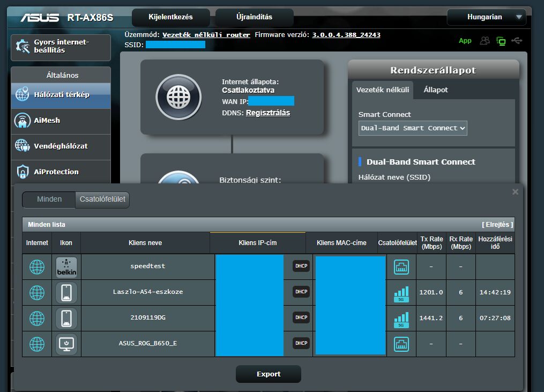Click the large internet globe status icon
Viewport: 544px width, 392px height.
click(x=178, y=97)
